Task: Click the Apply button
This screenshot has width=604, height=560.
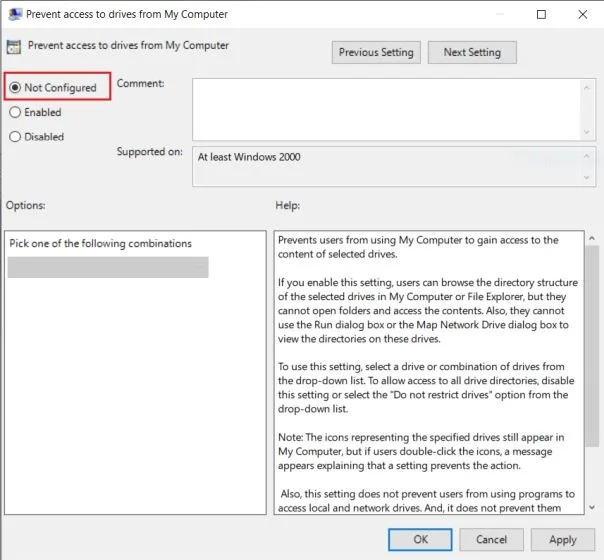Action: point(563,539)
